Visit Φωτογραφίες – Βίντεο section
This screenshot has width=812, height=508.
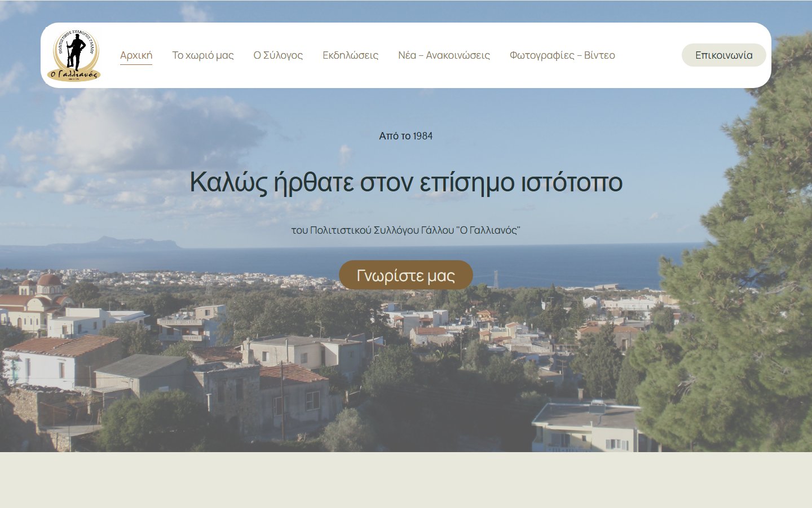tap(562, 55)
